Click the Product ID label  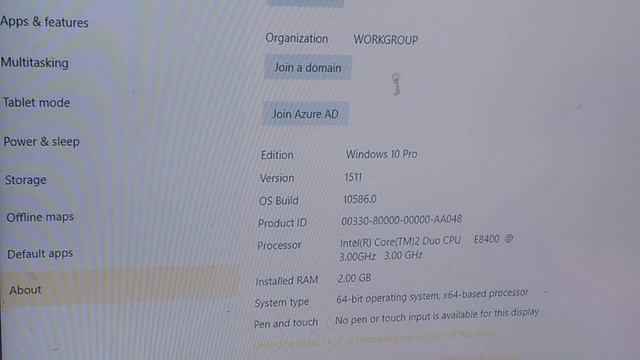282,223
